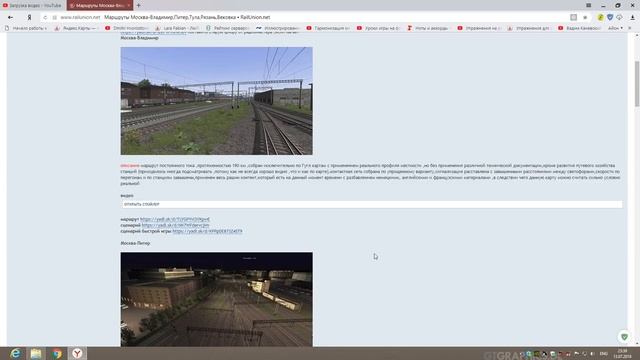Open the taskbar clock and date
This screenshot has height=360, width=640.
tap(623, 353)
